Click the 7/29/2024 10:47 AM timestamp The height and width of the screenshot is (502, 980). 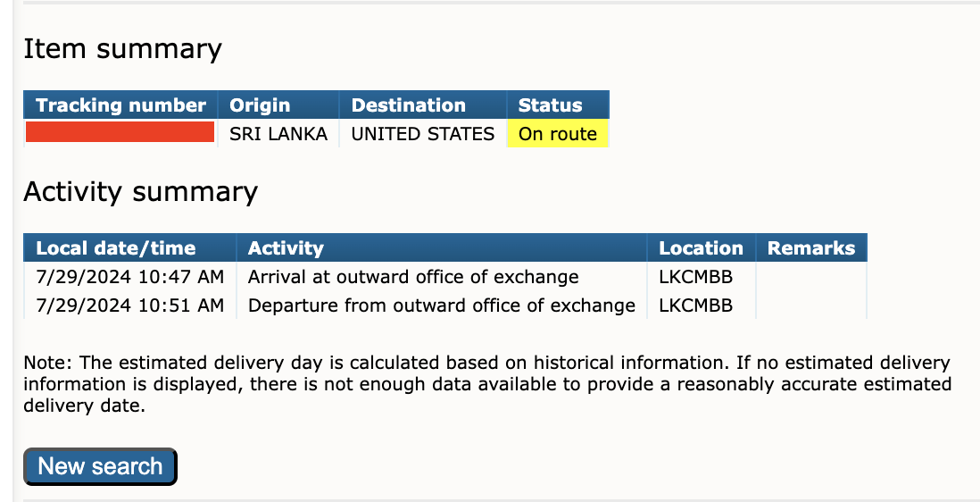click(130, 277)
